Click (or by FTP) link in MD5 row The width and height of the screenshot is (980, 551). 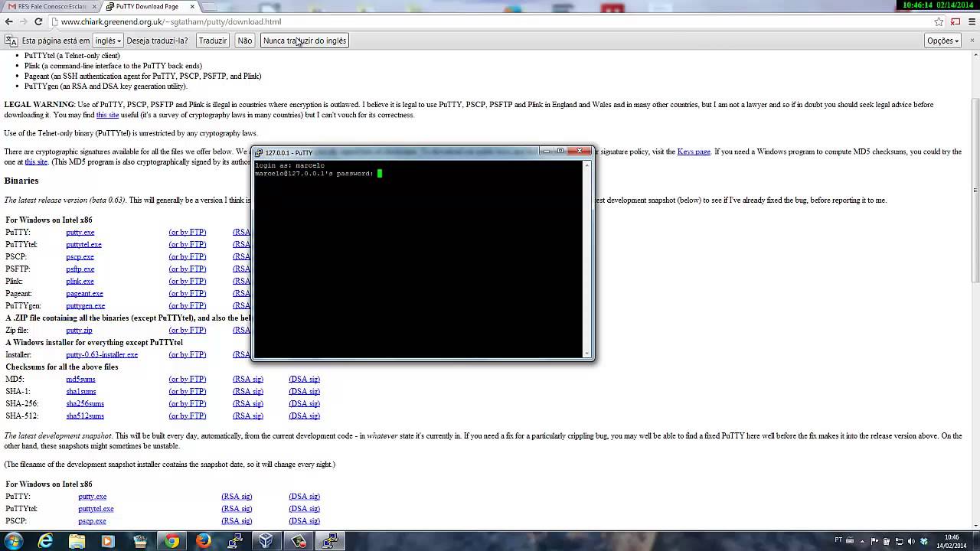point(188,379)
